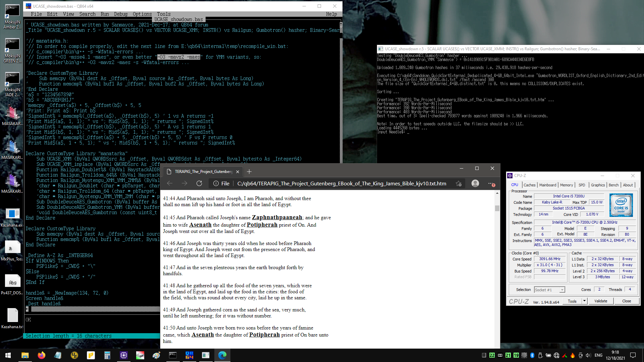Open the MokujIN JADE desktop shortcut
644x362 pixels.
tap(12, 84)
